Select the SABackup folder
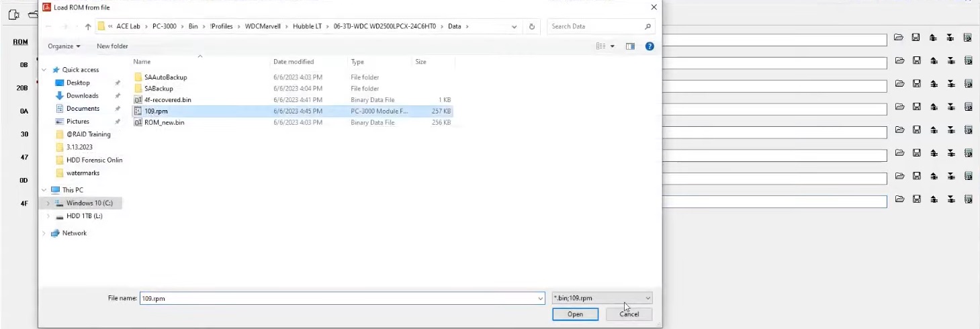Image resolution: width=980 pixels, height=329 pixels. (154, 89)
